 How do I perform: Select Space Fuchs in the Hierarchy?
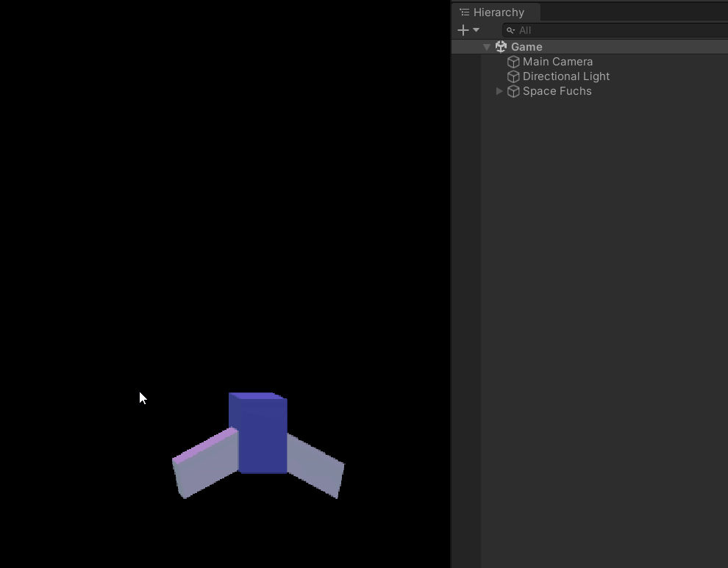pos(557,91)
